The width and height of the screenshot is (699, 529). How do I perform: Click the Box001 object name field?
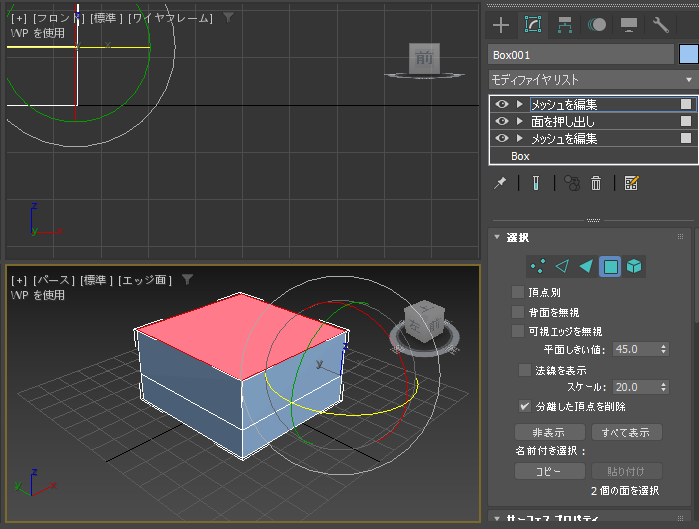pyautogui.click(x=581, y=55)
